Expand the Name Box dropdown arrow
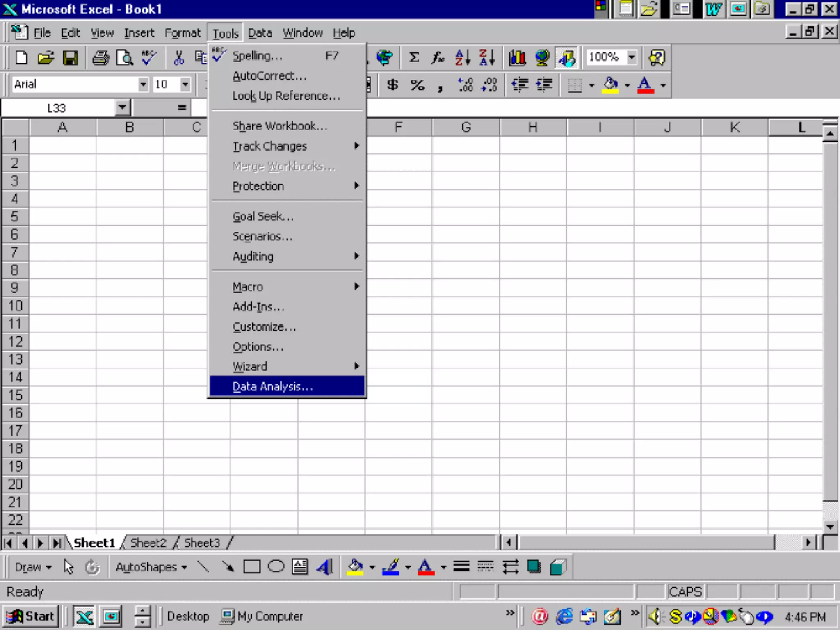The height and width of the screenshot is (630, 840). click(x=122, y=108)
